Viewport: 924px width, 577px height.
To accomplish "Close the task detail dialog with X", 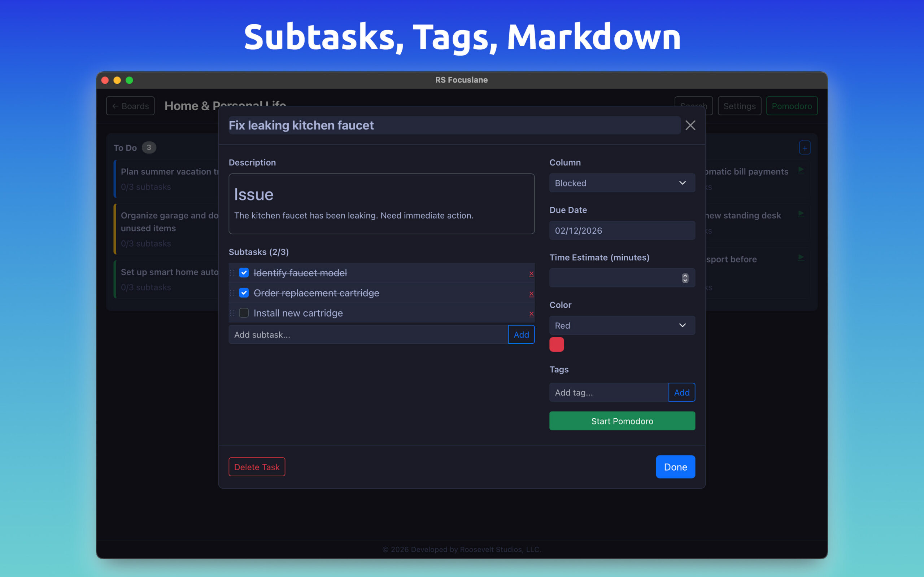I will click(690, 125).
